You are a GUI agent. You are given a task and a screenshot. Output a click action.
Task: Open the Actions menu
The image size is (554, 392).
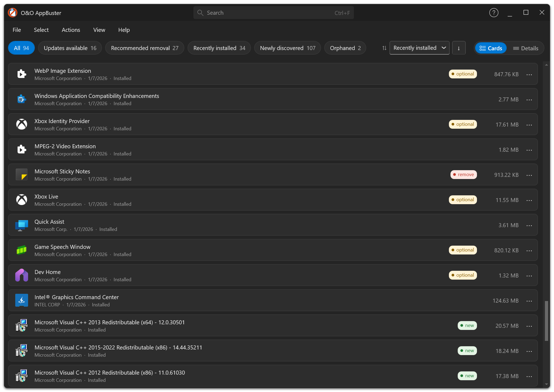coord(71,30)
